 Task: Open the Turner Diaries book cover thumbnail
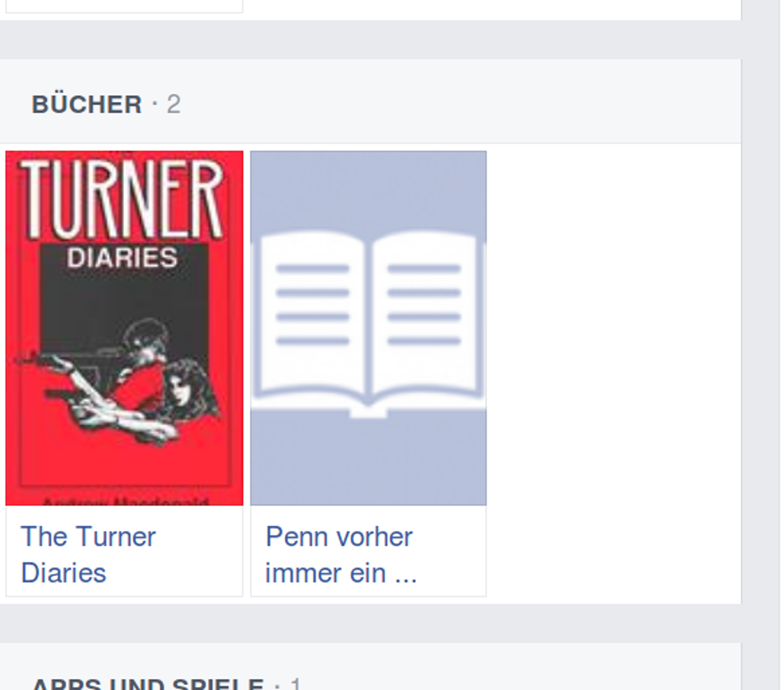point(124,328)
